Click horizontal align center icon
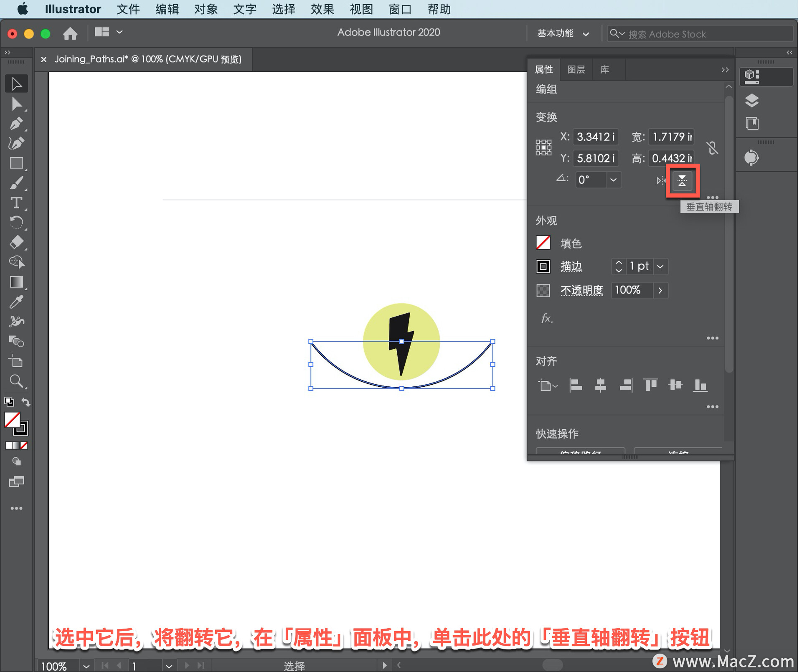 tap(600, 385)
